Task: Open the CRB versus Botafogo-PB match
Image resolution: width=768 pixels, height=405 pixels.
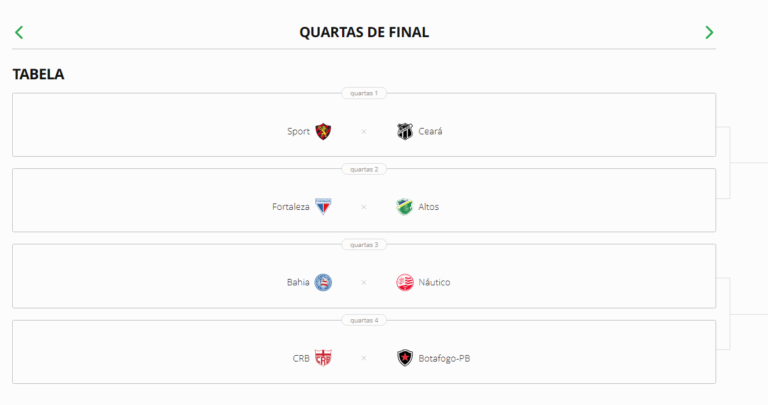Action: [x=364, y=358]
